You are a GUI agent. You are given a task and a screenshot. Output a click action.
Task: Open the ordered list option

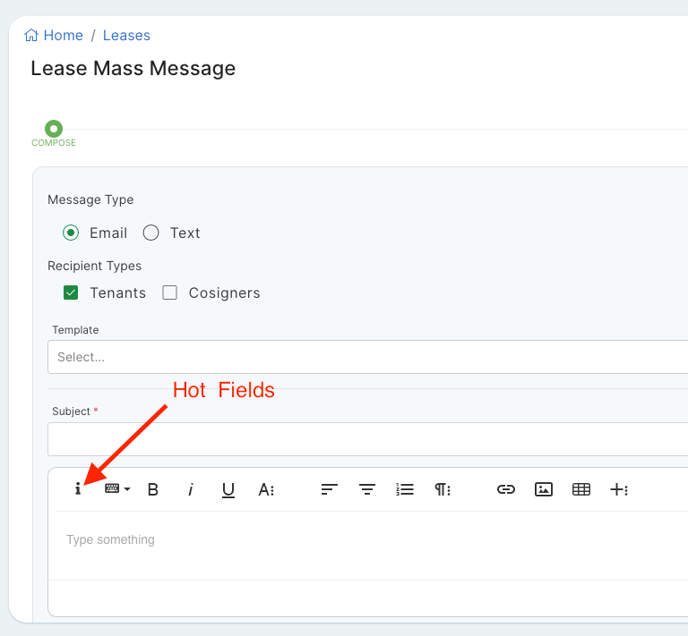coord(405,489)
